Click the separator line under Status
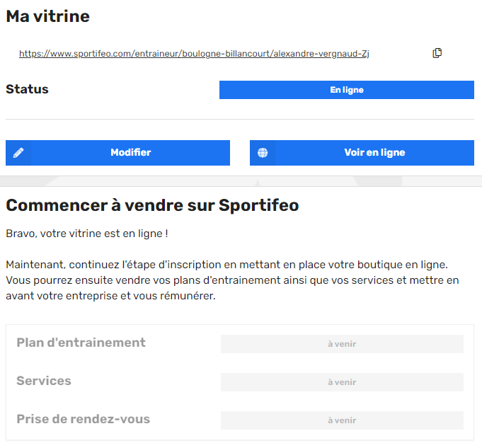 coord(240,119)
